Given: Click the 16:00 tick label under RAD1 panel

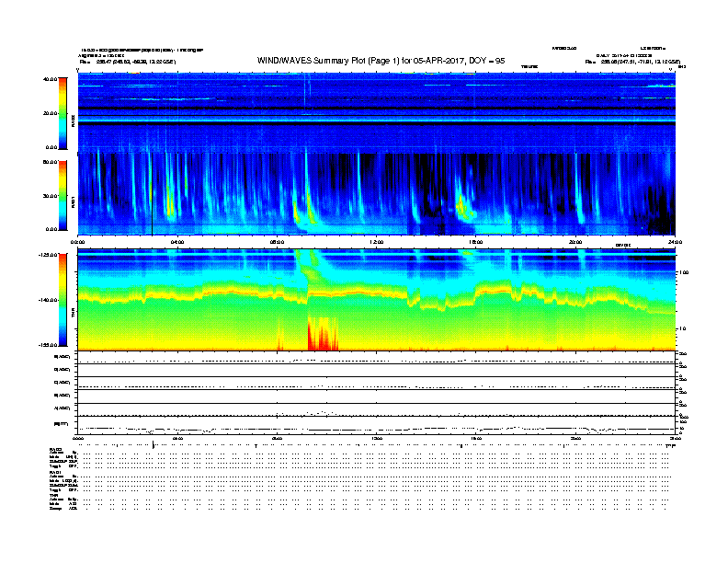Looking at the screenshot, I should point(476,242).
